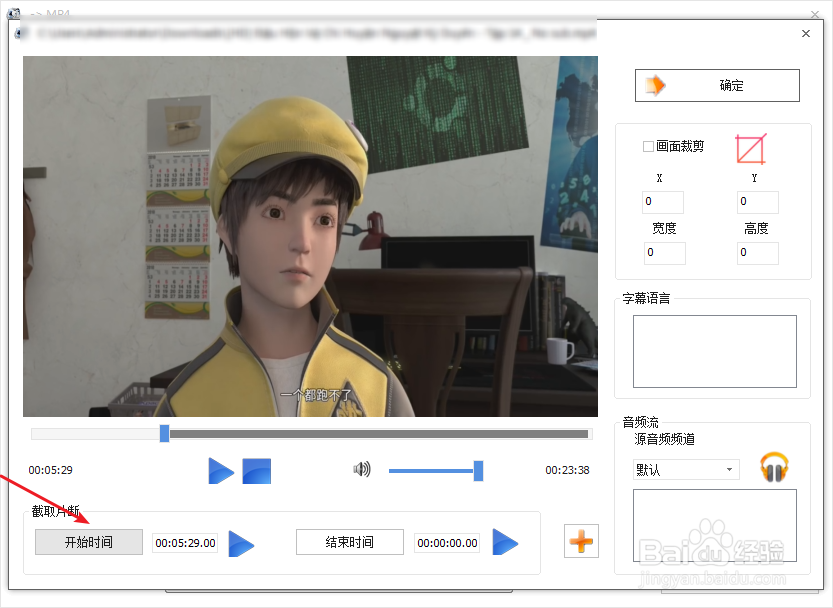
Task: Focus the X crop offset field
Action: pos(662,202)
